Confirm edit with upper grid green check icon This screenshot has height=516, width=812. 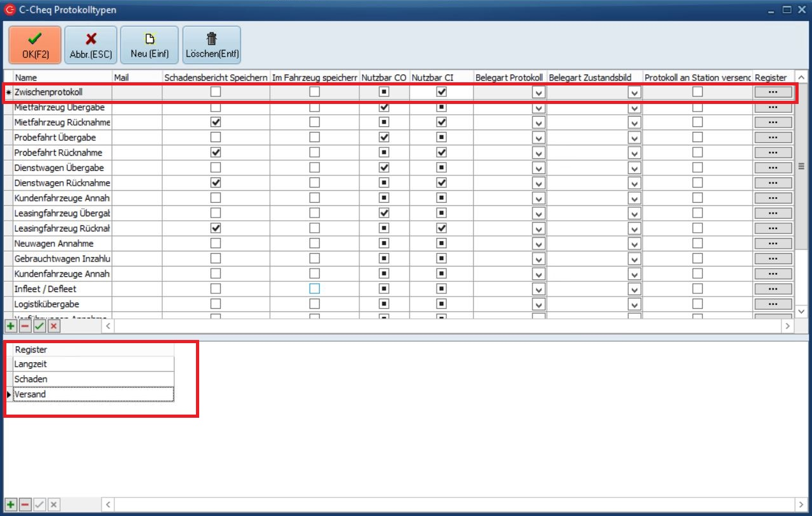(40, 326)
